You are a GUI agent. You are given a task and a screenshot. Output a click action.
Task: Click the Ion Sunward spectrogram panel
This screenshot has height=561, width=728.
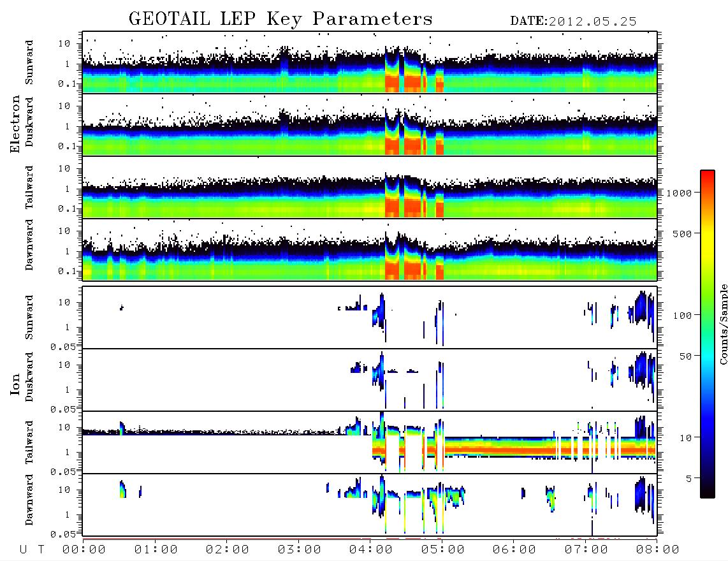pos(370,317)
